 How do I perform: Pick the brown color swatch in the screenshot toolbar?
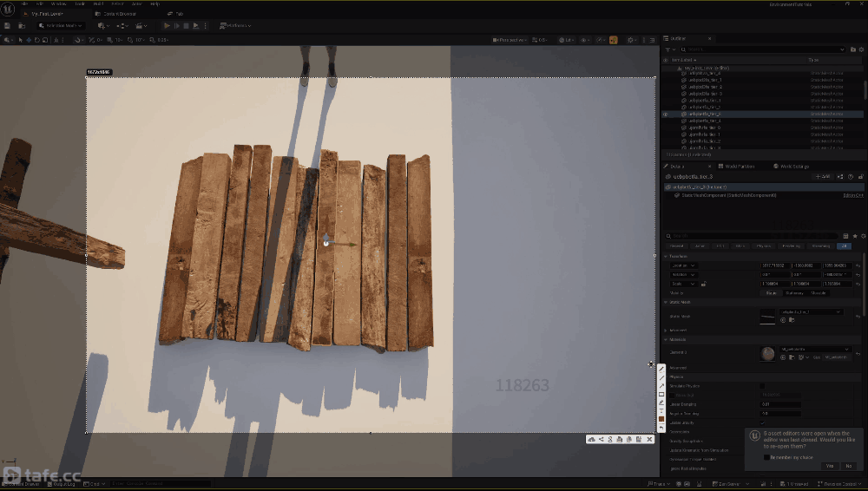click(x=661, y=419)
